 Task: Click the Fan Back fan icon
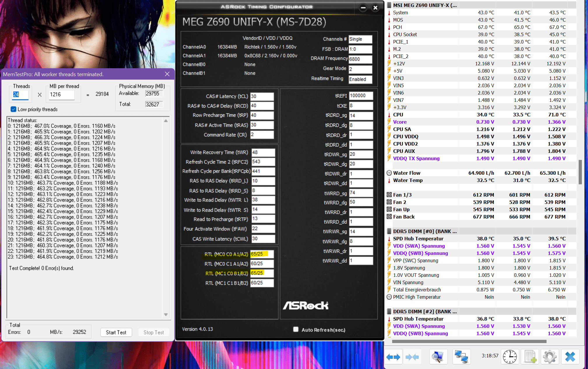pos(389,217)
